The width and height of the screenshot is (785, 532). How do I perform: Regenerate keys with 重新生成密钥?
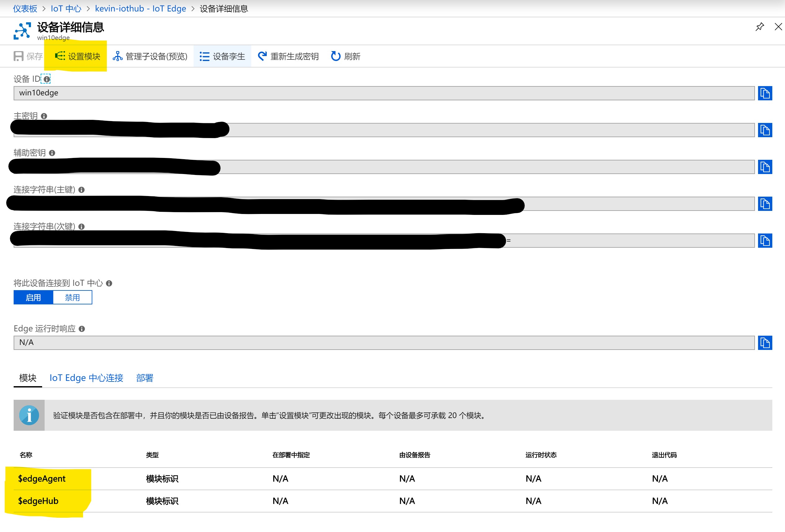[288, 56]
